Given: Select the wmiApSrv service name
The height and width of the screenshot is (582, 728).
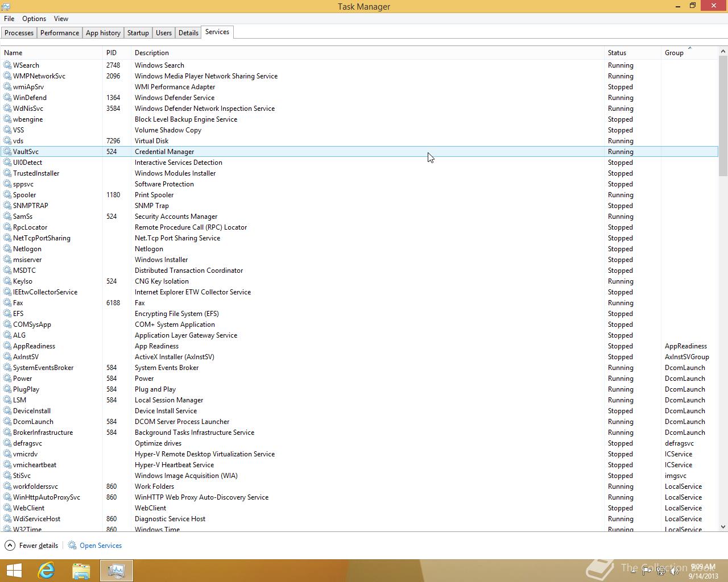Looking at the screenshot, I should [28, 87].
